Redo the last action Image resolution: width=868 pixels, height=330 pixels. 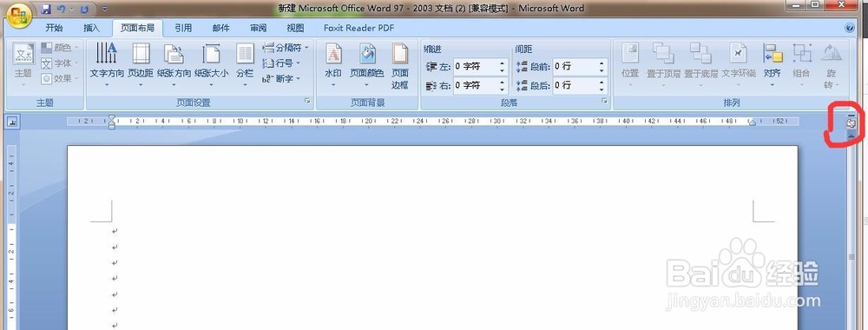coord(84,9)
